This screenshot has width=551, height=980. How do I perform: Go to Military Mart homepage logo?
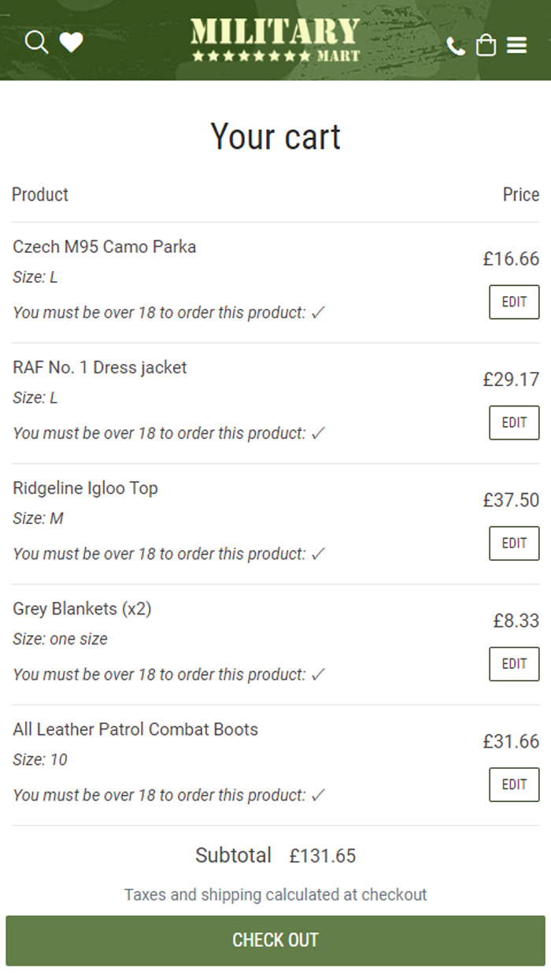tap(275, 40)
